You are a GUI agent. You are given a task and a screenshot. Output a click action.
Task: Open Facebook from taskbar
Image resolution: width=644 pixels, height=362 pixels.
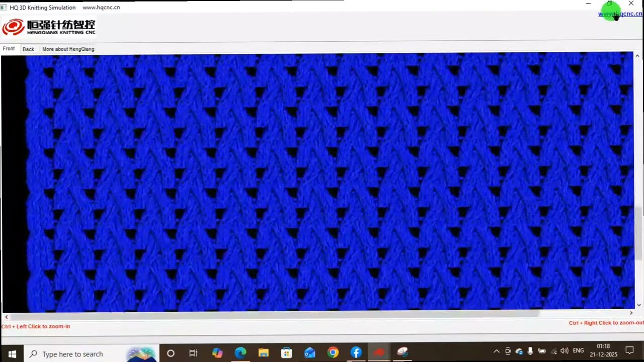click(x=356, y=353)
